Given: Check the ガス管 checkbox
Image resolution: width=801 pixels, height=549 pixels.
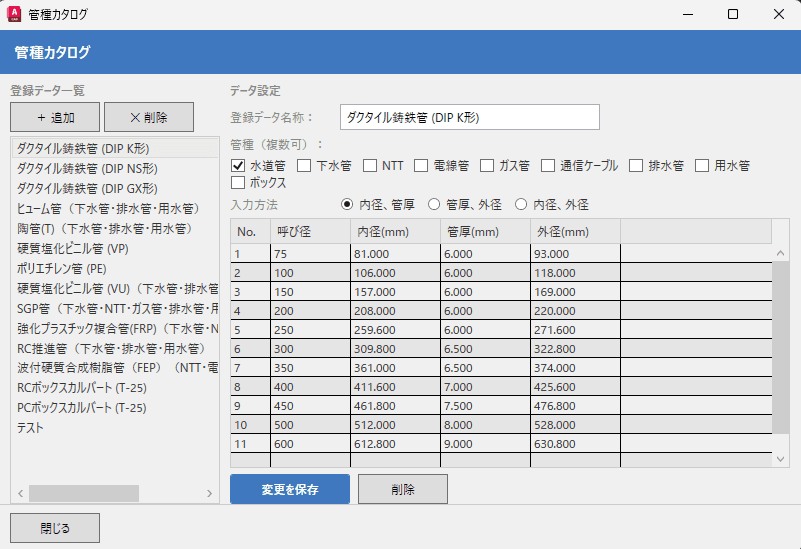Looking at the screenshot, I should coord(487,165).
